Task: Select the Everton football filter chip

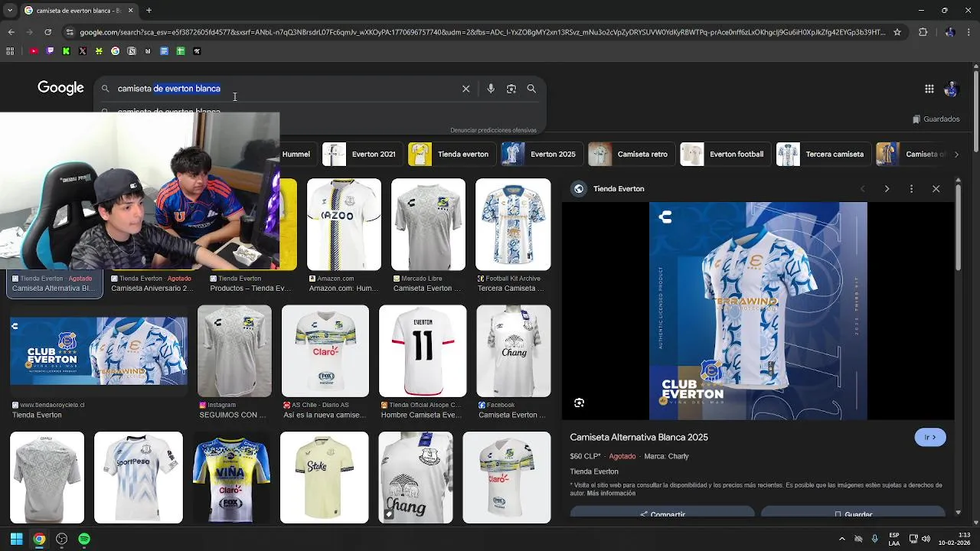Action: (x=724, y=154)
